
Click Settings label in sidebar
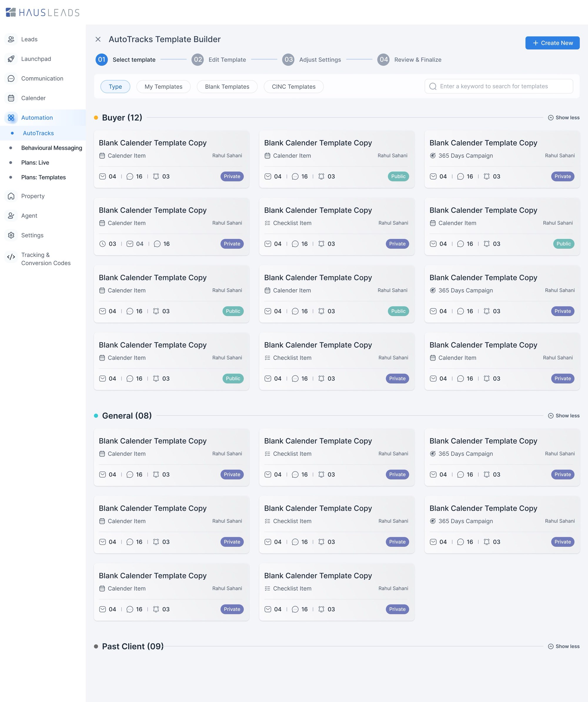click(32, 235)
